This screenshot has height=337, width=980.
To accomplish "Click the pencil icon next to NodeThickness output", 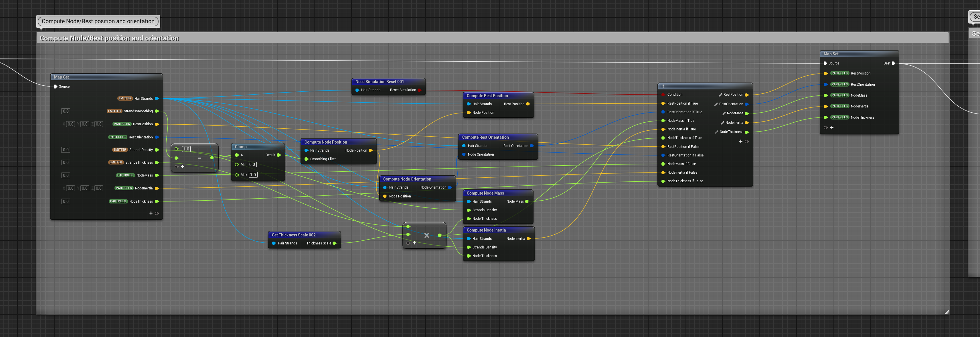I will 716,132.
